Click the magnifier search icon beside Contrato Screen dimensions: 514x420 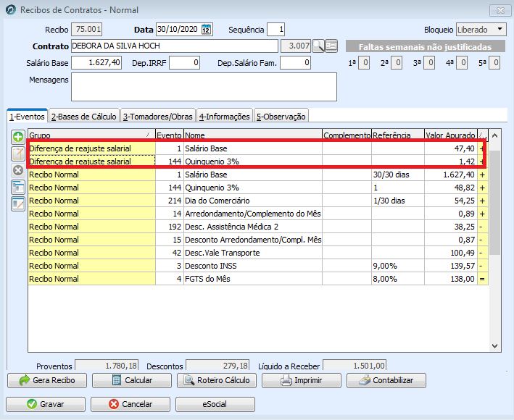coord(318,46)
